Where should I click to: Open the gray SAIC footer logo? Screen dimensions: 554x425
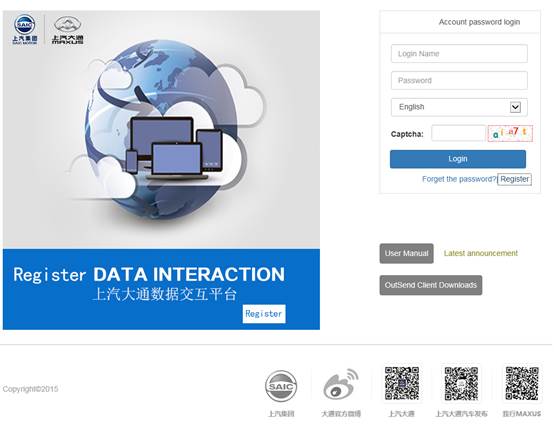[x=281, y=387]
